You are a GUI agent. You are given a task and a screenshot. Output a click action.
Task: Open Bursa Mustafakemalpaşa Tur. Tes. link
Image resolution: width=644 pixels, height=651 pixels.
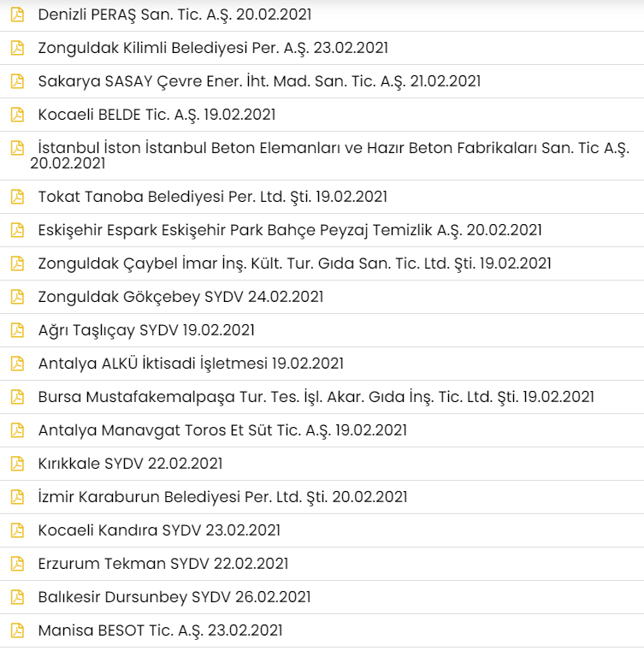click(316, 397)
